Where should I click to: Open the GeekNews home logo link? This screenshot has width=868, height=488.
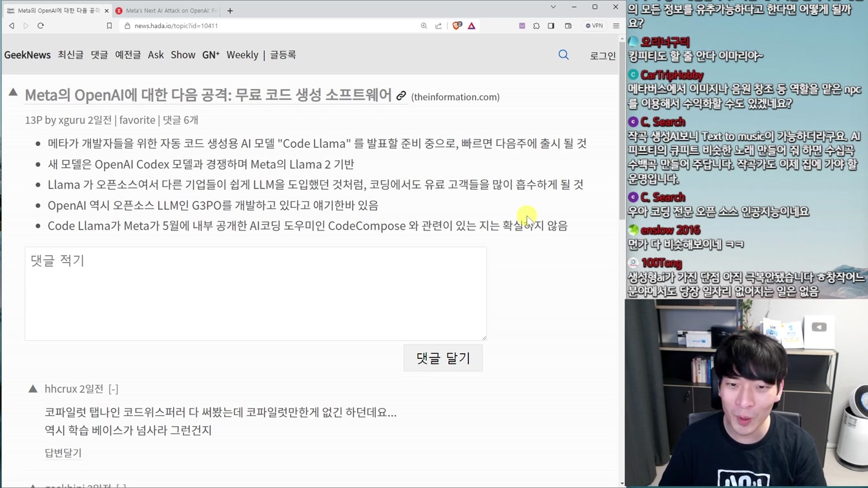tap(27, 55)
